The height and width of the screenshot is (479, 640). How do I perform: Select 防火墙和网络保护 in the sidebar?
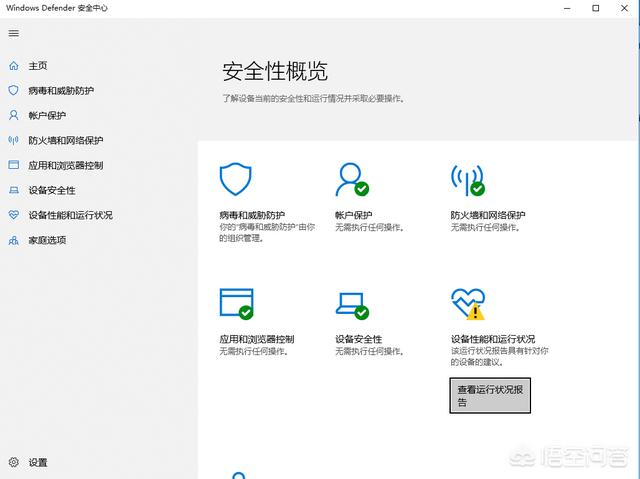66,140
